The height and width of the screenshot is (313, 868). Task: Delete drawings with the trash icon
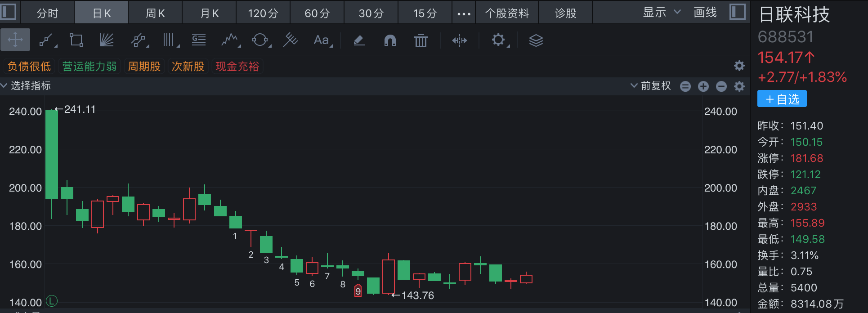tap(421, 40)
